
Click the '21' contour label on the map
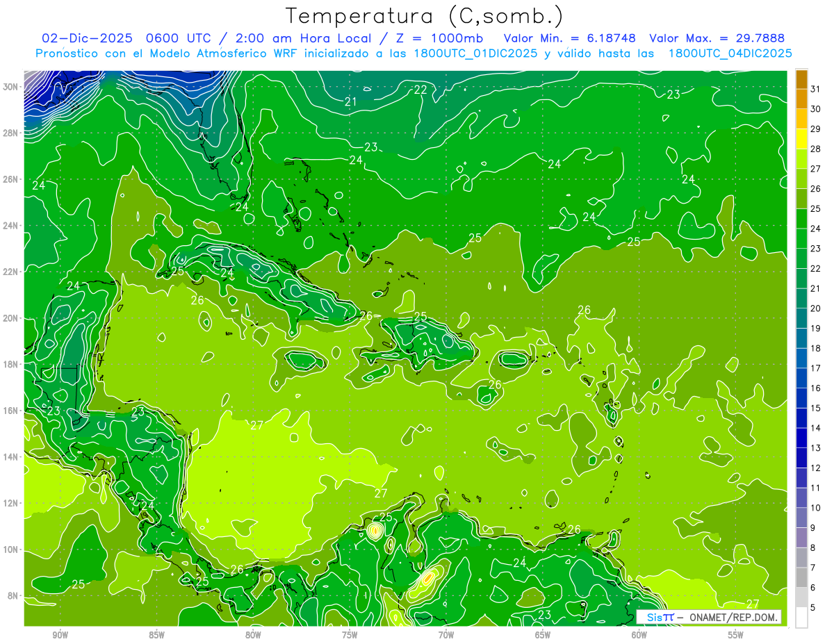[x=351, y=101]
